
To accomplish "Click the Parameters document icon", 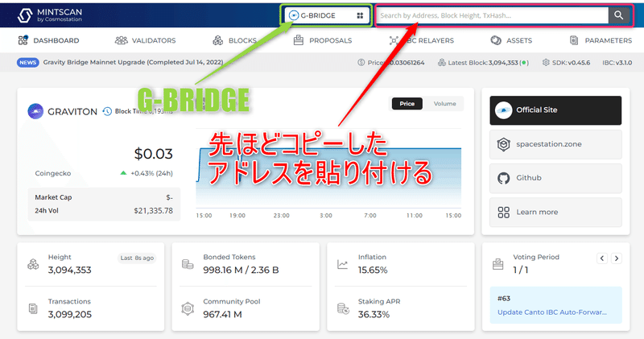I will [x=574, y=40].
